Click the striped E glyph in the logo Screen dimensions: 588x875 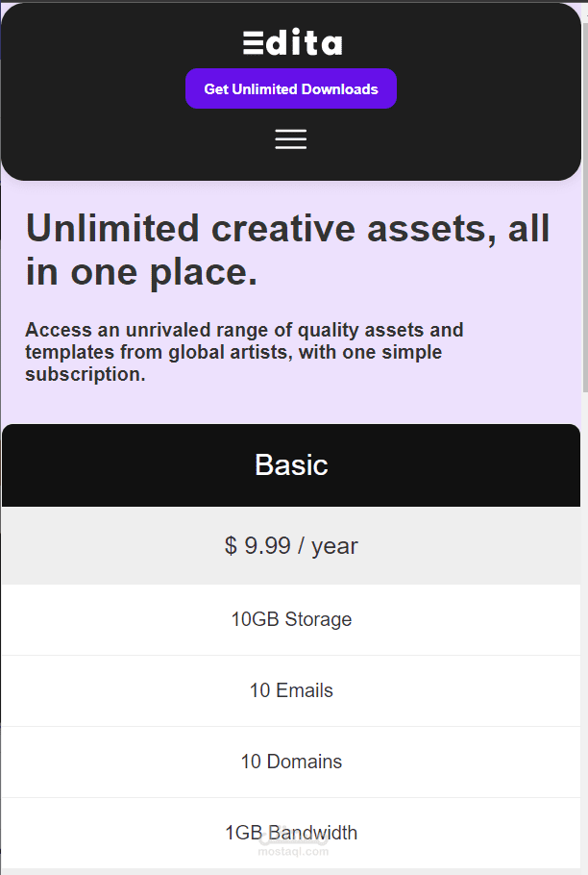point(254,43)
